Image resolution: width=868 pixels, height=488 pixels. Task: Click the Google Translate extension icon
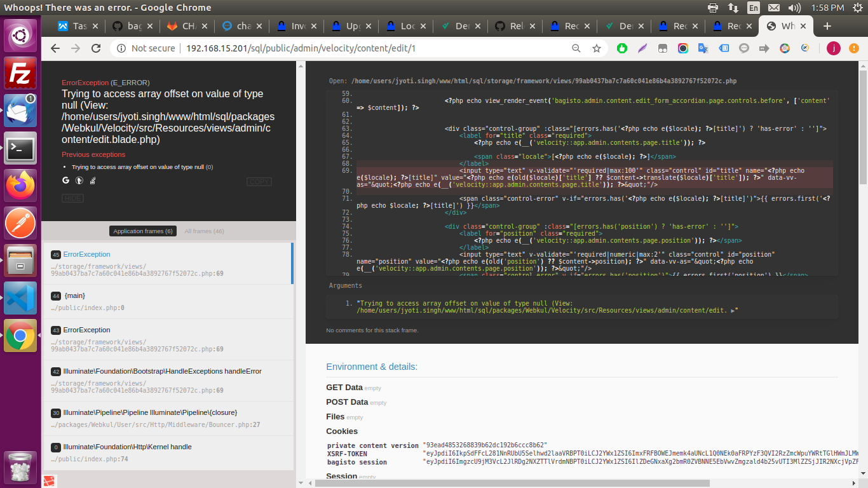703,48
